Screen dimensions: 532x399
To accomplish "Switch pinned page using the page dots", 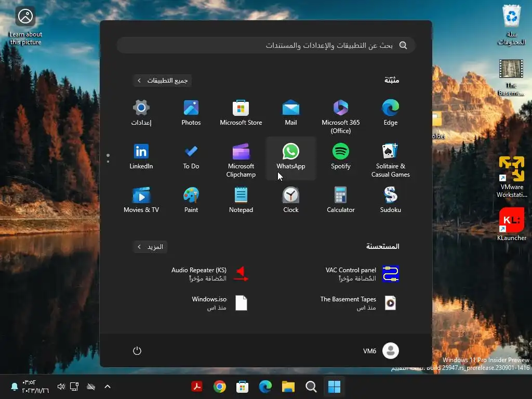I will (x=108, y=158).
